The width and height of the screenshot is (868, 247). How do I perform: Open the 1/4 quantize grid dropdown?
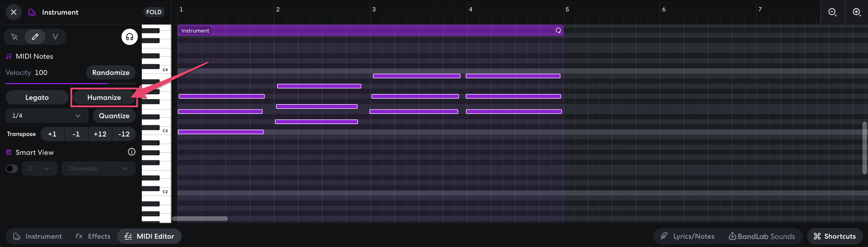(46, 115)
